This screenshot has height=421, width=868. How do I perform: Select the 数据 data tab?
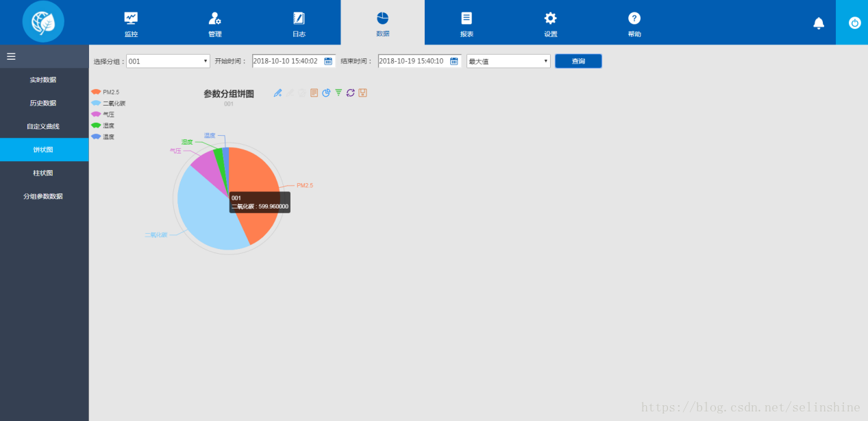pyautogui.click(x=382, y=23)
